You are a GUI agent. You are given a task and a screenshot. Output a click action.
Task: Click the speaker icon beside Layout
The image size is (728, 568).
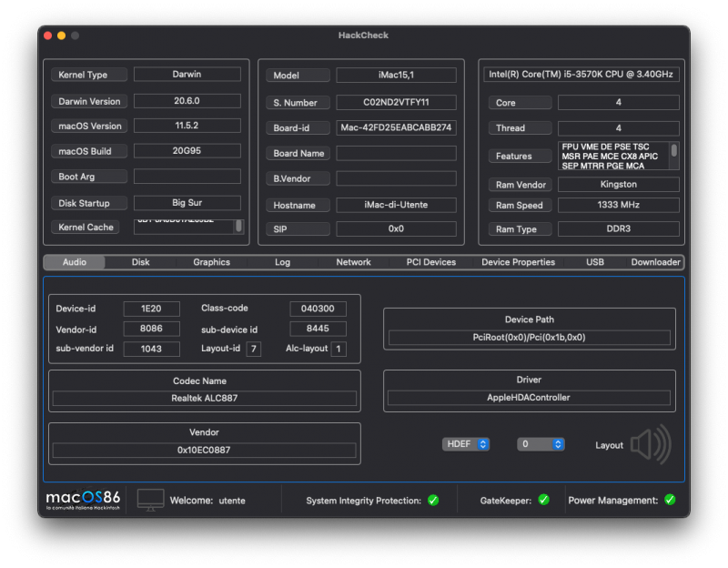[x=651, y=444]
